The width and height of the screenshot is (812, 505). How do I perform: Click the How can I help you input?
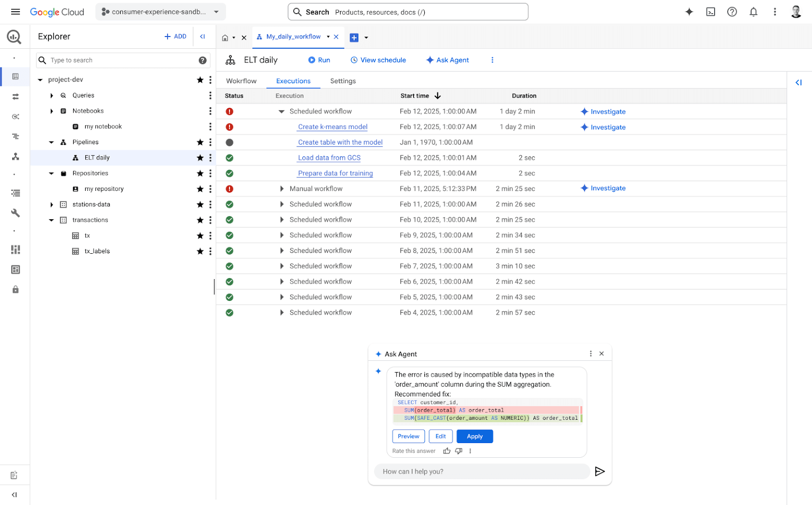tap(482, 472)
